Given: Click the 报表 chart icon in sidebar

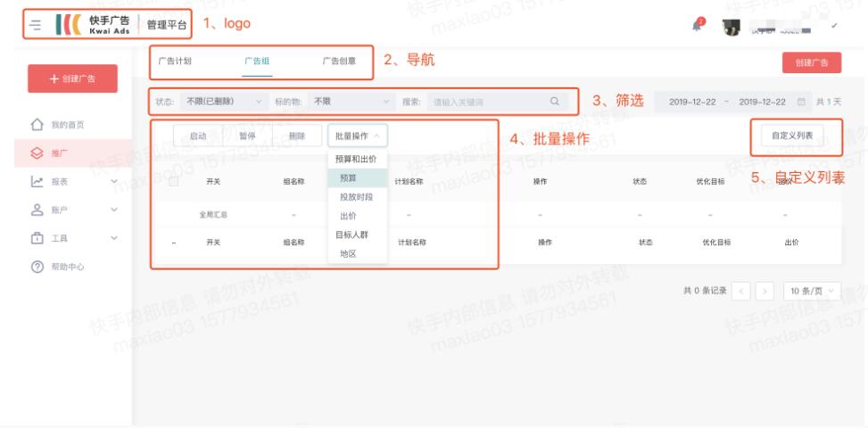Looking at the screenshot, I should tap(37, 182).
